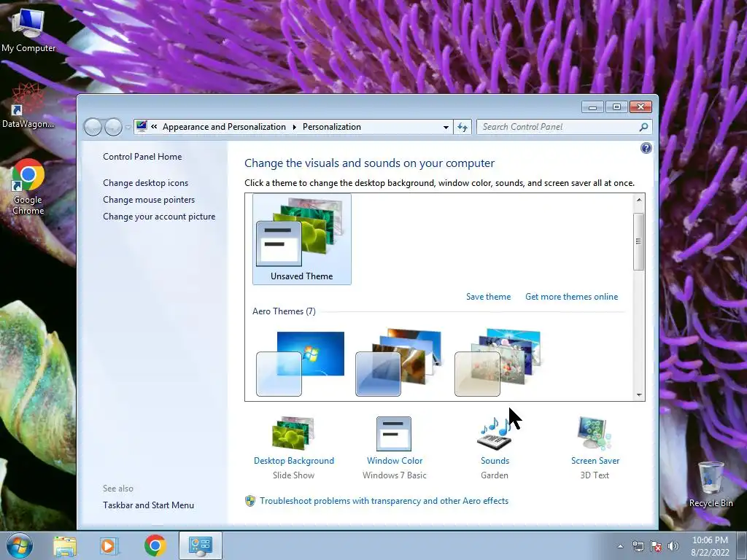Open the volume speaker tray icon
The height and width of the screenshot is (560, 747).
673,546
